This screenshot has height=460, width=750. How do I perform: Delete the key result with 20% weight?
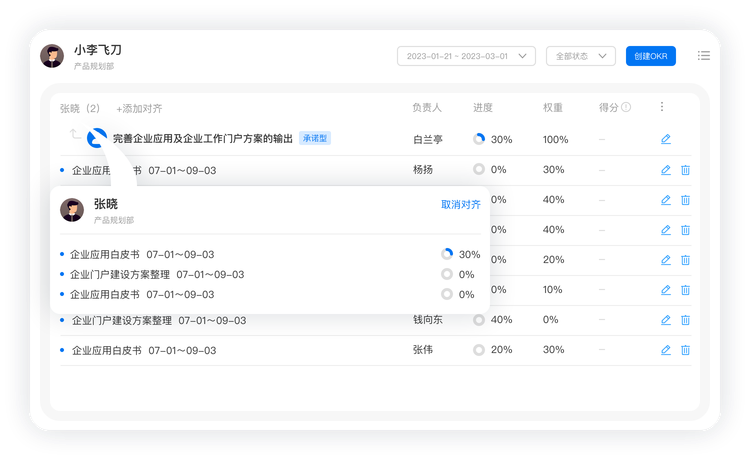coord(685,260)
